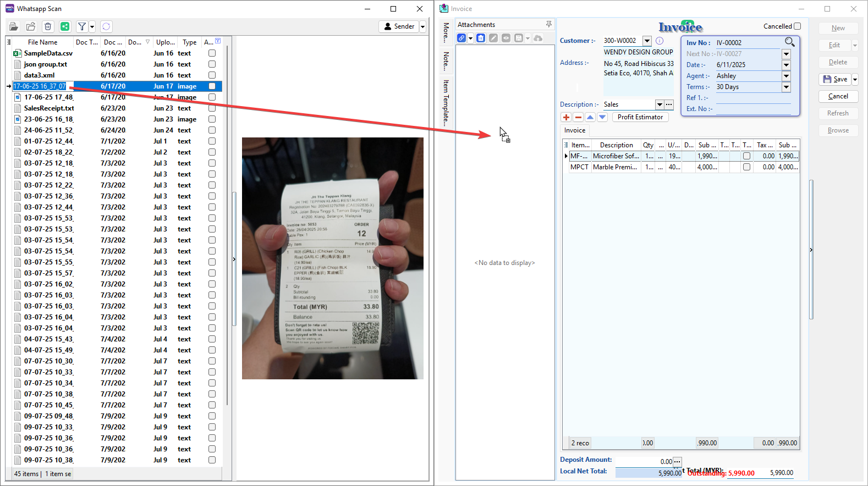
Task: Click the magnifier search icon beside Inv No
Action: point(789,42)
